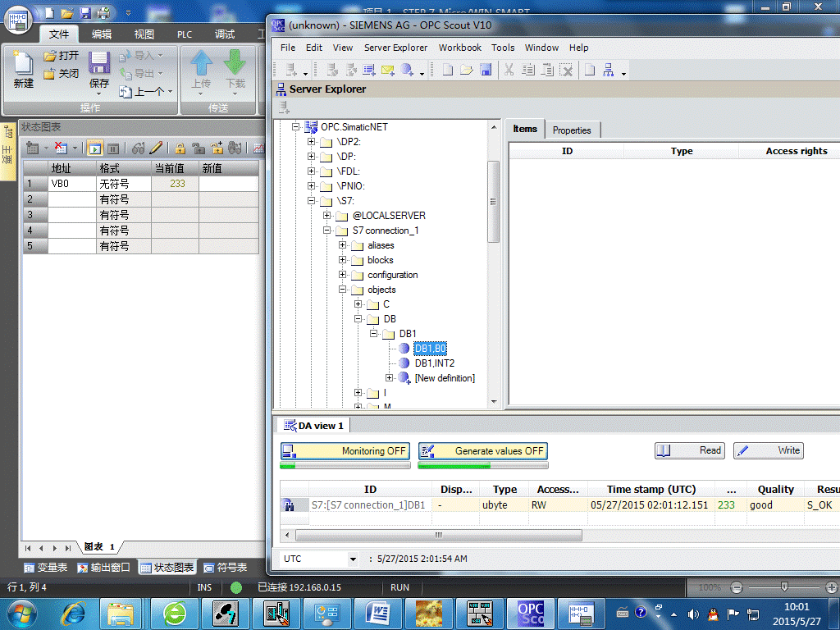
Task: Click the Cut scissors icon in OPC Scout
Action: tap(509, 70)
